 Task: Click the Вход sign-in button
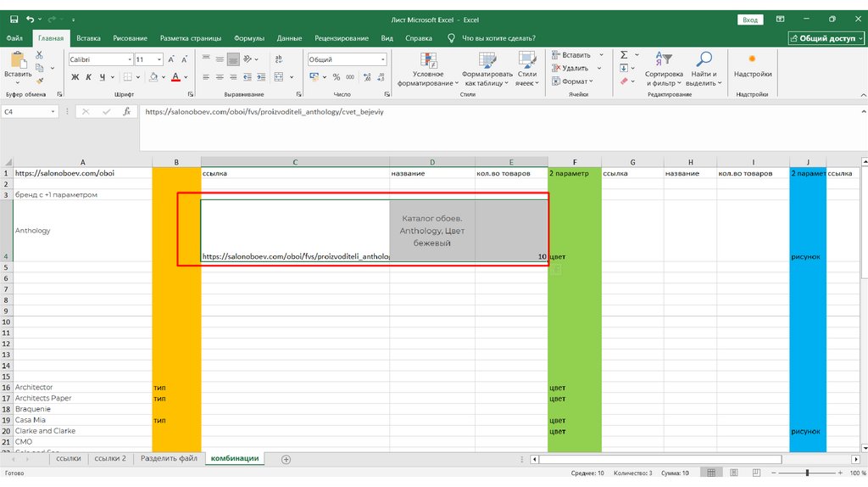pyautogui.click(x=750, y=19)
